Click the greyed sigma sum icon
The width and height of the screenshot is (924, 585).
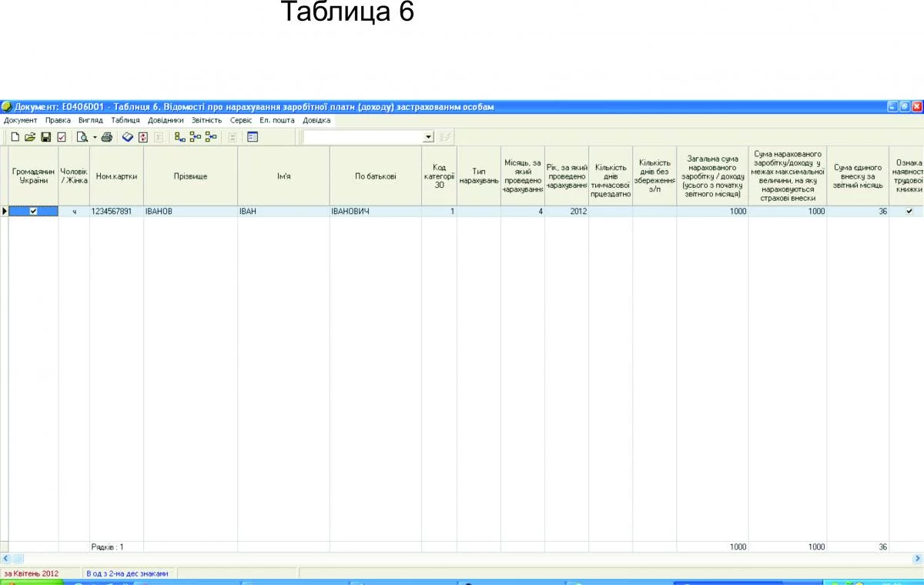pyautogui.click(x=159, y=137)
